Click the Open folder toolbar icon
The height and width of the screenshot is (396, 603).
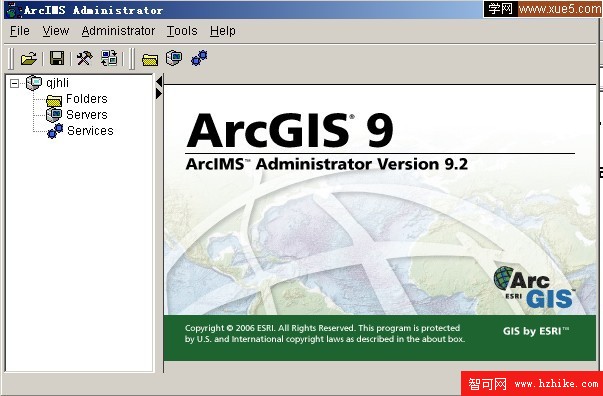pyautogui.click(x=29, y=58)
